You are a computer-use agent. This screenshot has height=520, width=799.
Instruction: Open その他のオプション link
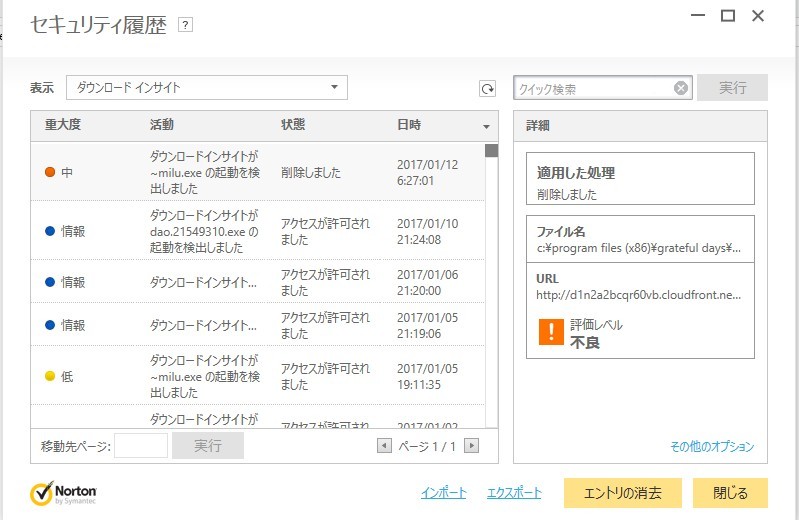[x=712, y=446]
